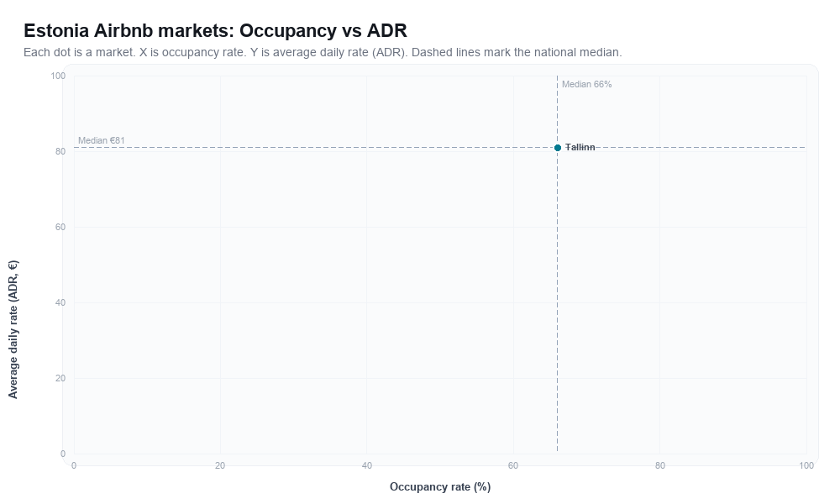Click the chart title 'Estonia Airbnb markets: Occupancy vs ADR'
840x504 pixels.
click(215, 30)
